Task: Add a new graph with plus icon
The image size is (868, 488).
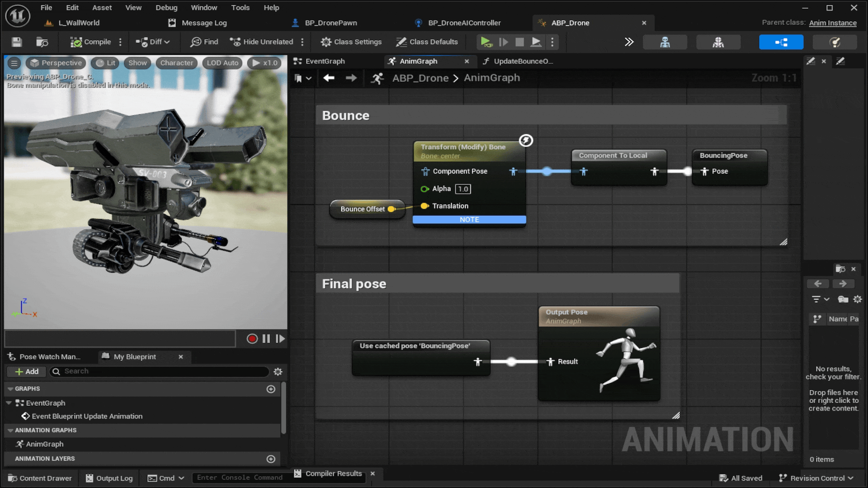Action: tap(271, 389)
